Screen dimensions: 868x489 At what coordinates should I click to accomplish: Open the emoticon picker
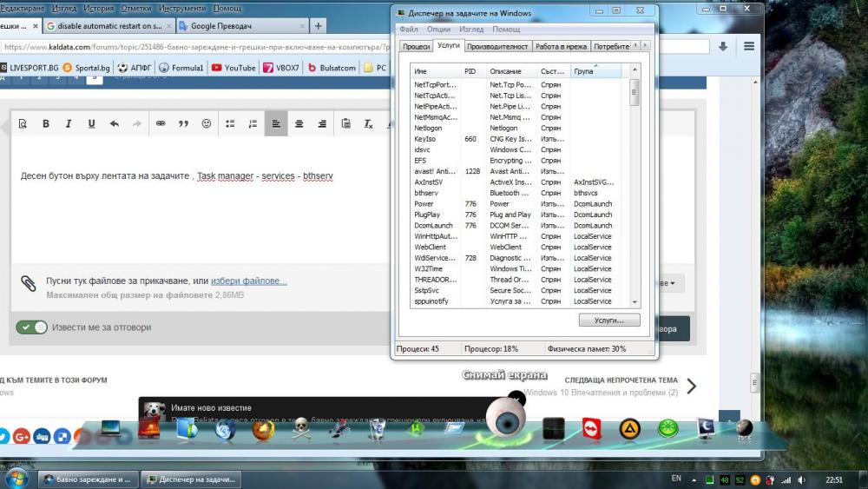click(206, 123)
